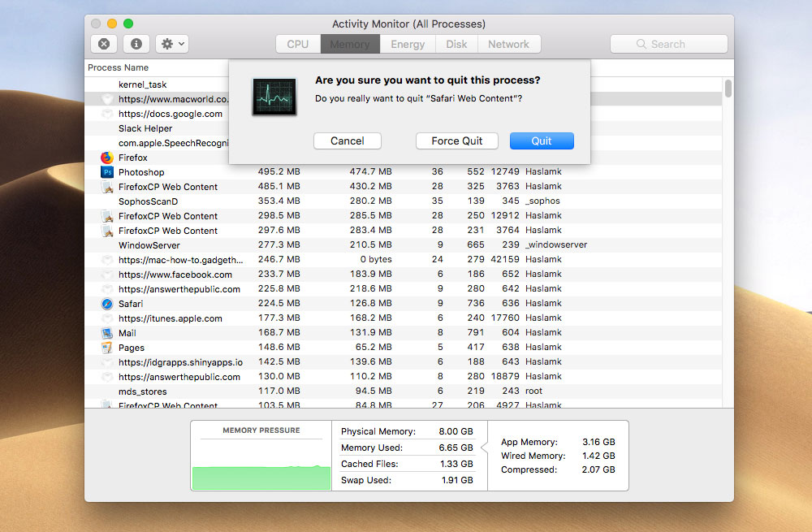Open the Network tab
The image size is (812, 532).
point(508,44)
